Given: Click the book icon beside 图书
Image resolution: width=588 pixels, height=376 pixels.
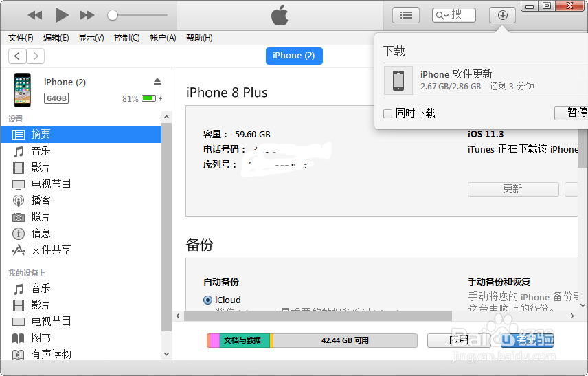Looking at the screenshot, I should (x=19, y=338).
